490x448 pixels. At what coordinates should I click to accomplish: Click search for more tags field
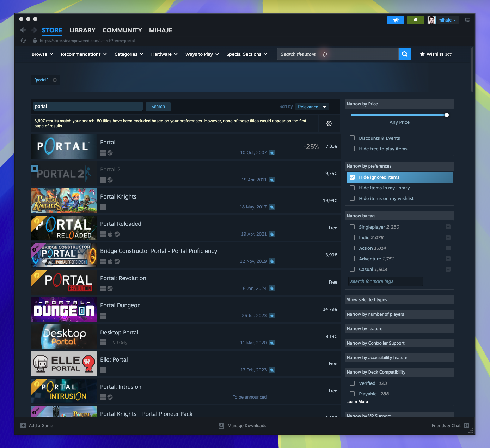click(x=386, y=281)
